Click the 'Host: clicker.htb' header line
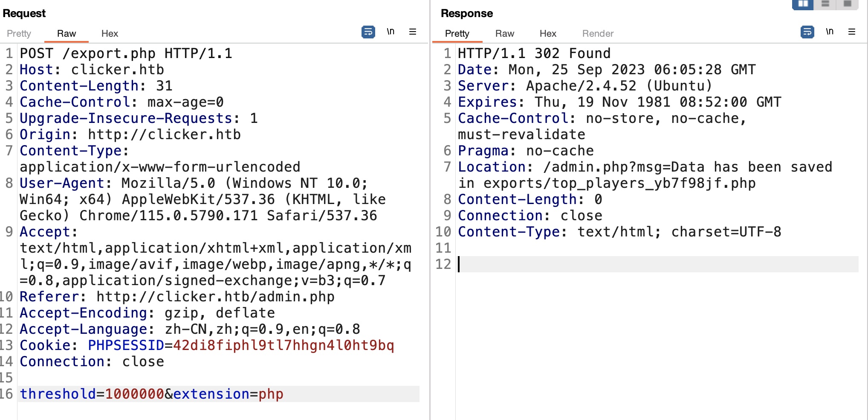Viewport: 868px width, 420px height. [92, 70]
